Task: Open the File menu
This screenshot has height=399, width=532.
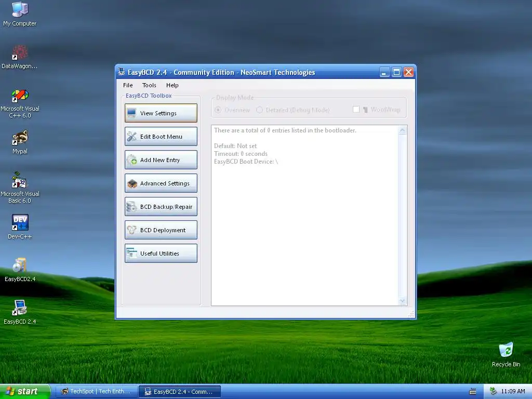Action: tap(128, 85)
